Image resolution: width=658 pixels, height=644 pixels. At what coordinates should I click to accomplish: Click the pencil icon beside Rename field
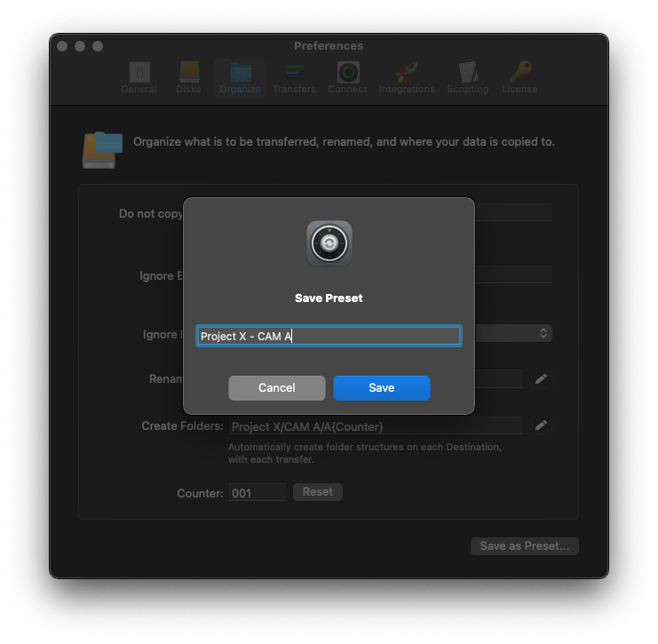coord(541,379)
